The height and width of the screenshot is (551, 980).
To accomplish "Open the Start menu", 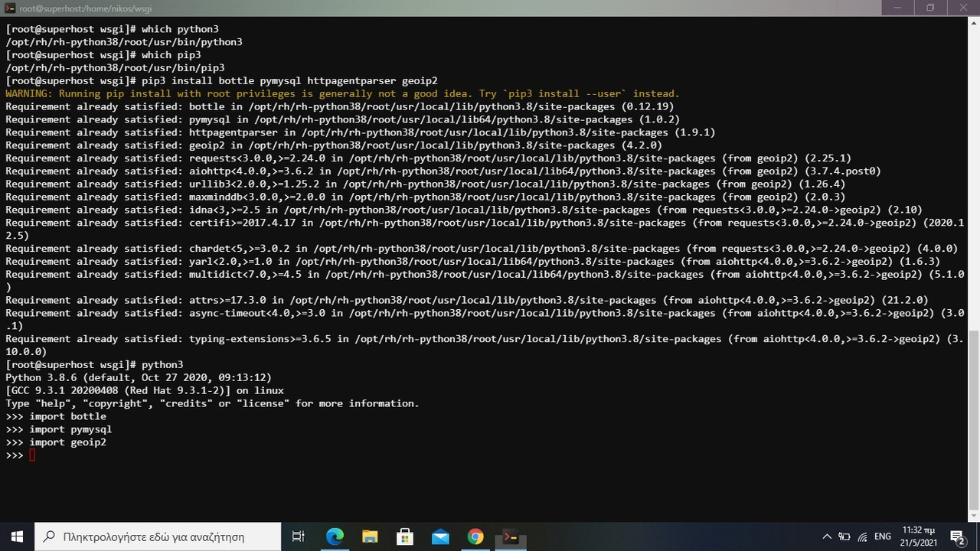I will pos(16,536).
